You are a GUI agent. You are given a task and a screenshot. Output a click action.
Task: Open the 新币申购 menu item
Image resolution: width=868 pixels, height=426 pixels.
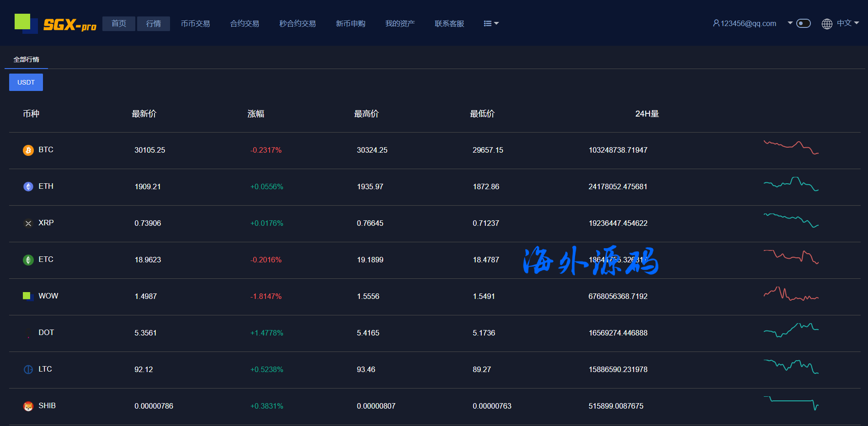351,24
